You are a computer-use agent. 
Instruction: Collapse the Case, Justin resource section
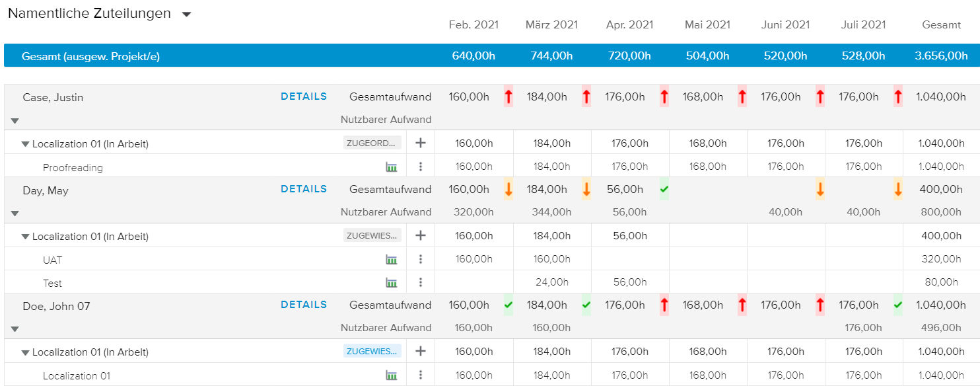pos(15,121)
